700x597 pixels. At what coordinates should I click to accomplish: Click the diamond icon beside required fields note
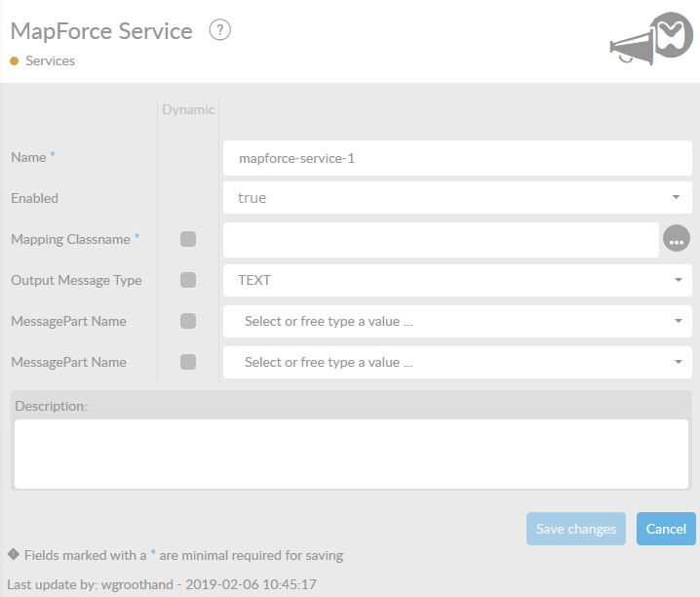click(x=14, y=554)
